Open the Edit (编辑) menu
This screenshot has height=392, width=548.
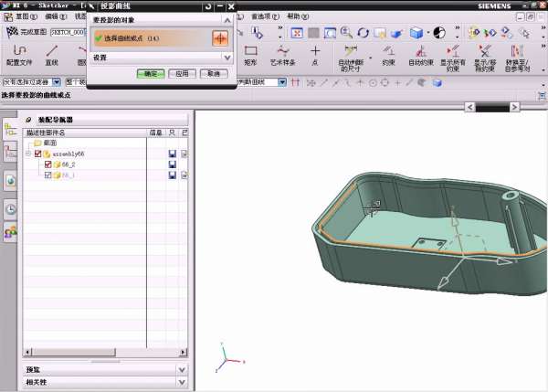[55, 16]
